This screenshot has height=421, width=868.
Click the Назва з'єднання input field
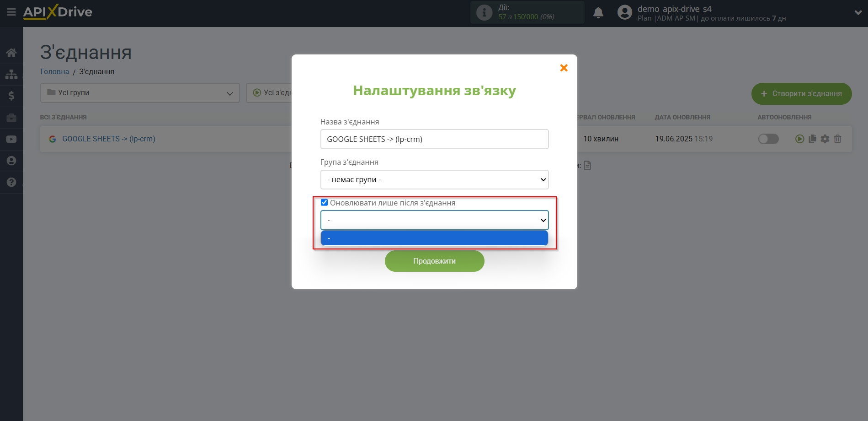[434, 139]
